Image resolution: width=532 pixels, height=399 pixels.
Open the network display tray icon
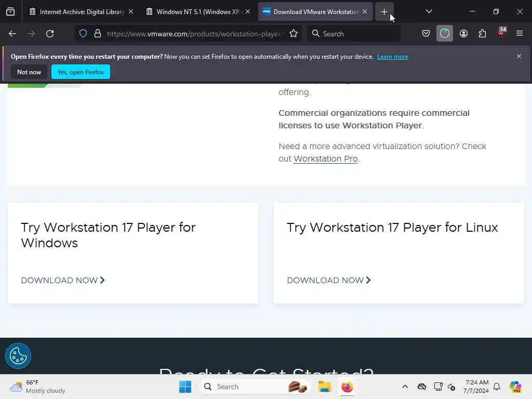point(438,387)
